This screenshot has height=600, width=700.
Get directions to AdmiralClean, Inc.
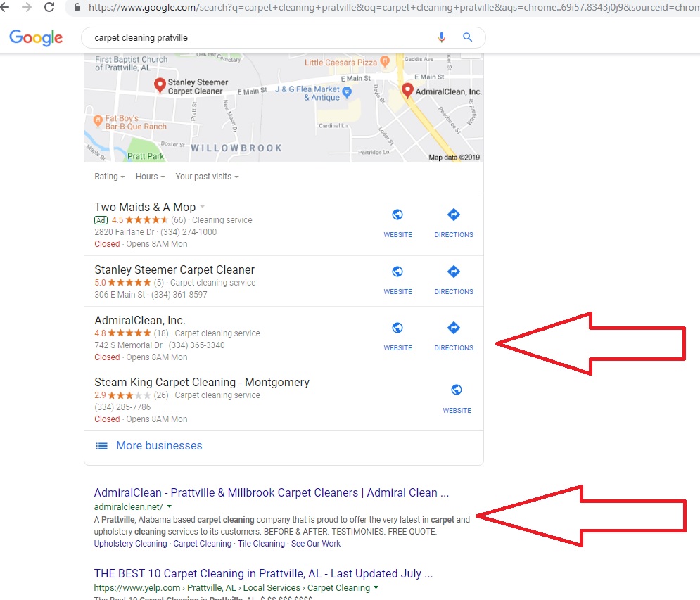454,328
